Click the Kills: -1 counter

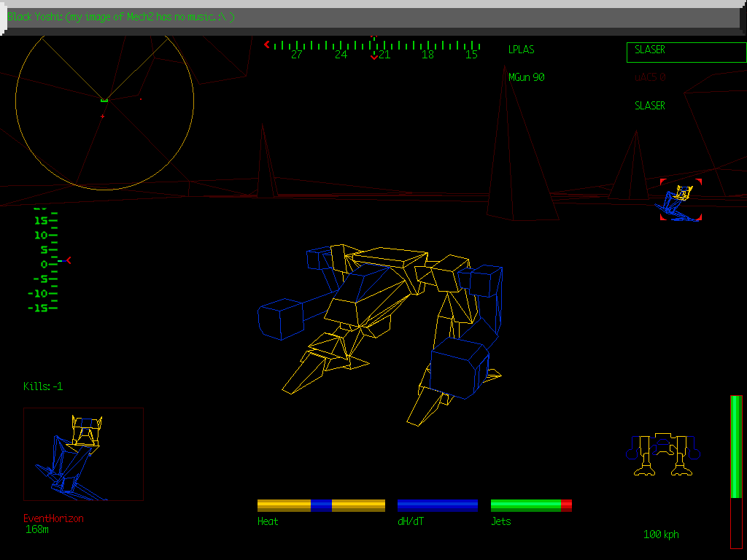[42, 386]
